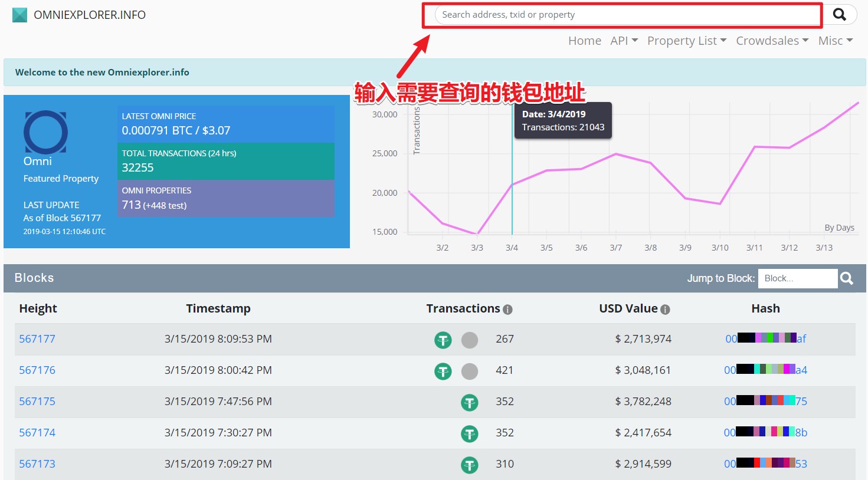The width and height of the screenshot is (868, 480).
Task: Click the USD value $ 3,782,248
Action: pyautogui.click(x=643, y=402)
